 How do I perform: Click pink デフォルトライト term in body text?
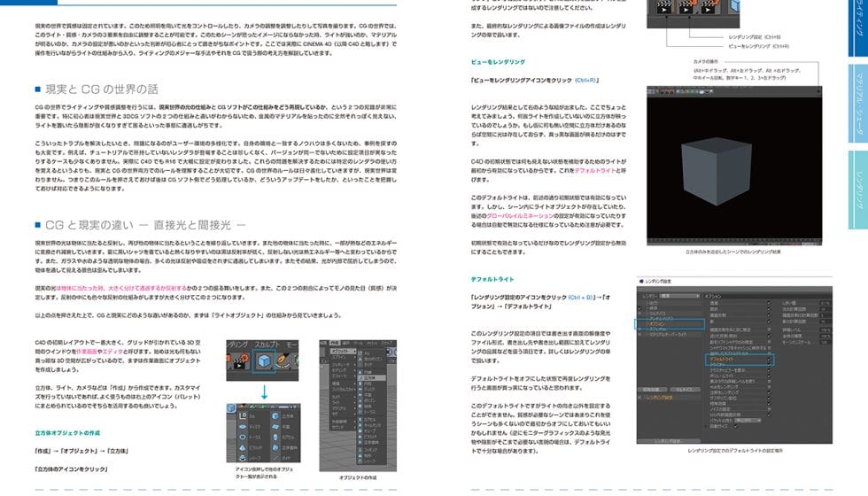pos(595,170)
